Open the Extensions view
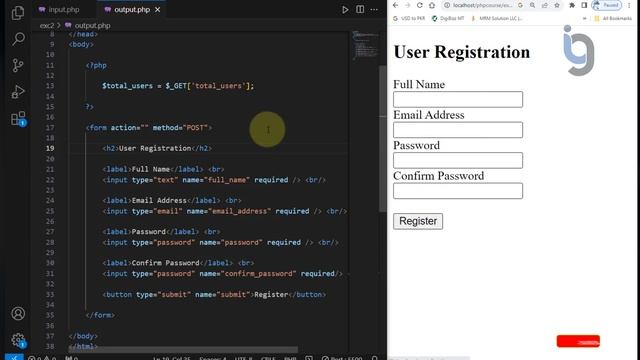The image size is (640, 360). pyautogui.click(x=18, y=119)
